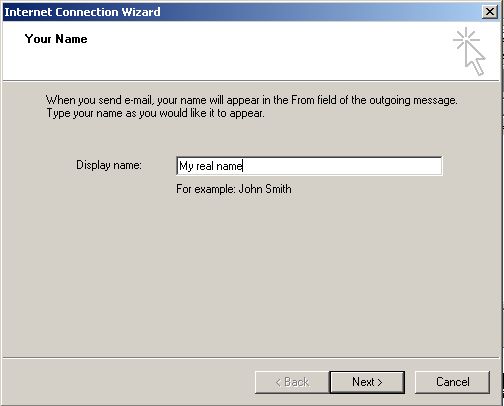Cancel the connection wizard
This screenshot has height=406, width=504.
coord(452,382)
